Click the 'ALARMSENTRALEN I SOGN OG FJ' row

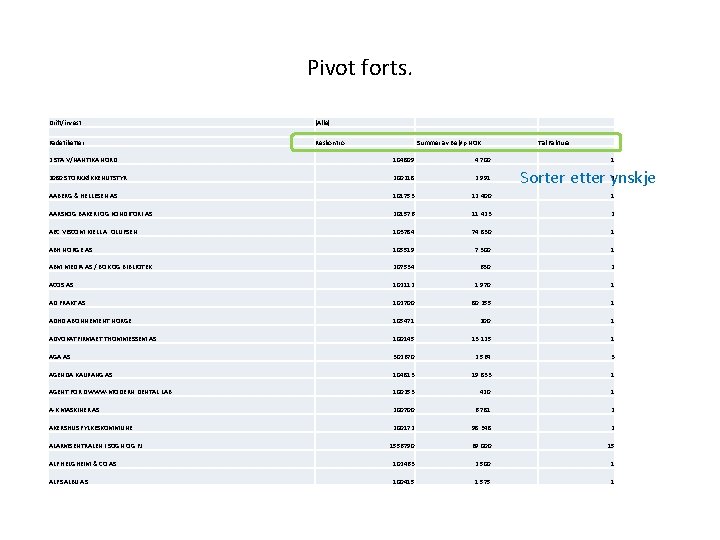coord(101,446)
